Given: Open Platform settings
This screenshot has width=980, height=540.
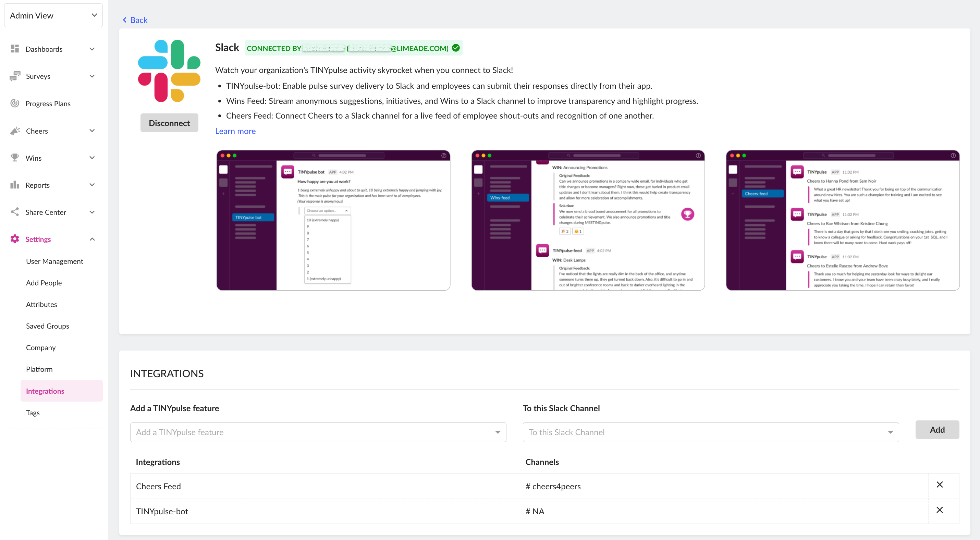Looking at the screenshot, I should [39, 369].
